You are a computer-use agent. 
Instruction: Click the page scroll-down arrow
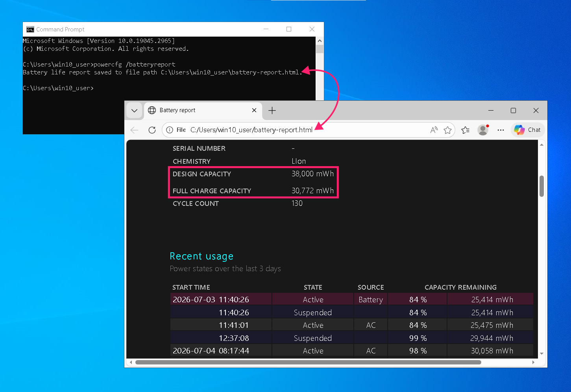coord(541,353)
